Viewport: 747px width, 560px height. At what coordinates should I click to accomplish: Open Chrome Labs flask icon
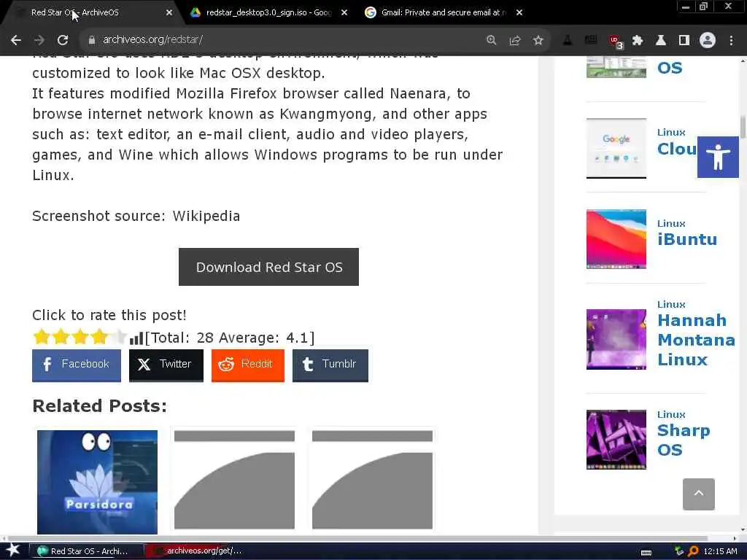pyautogui.click(x=661, y=40)
